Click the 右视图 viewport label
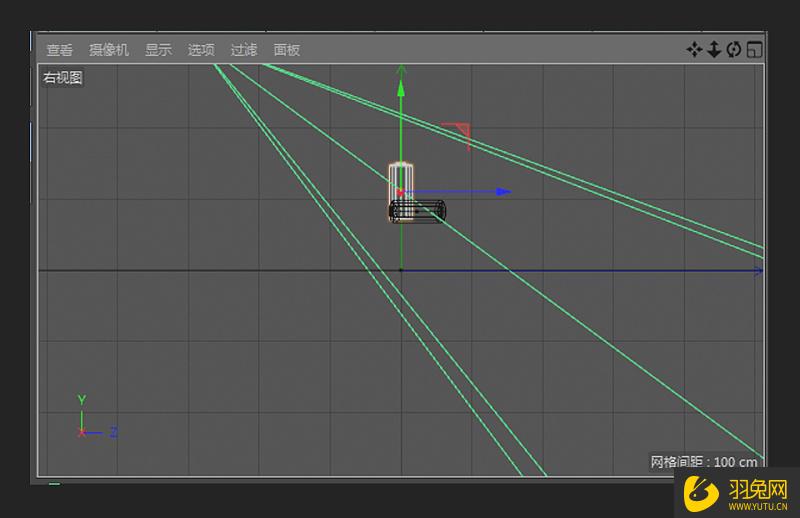Viewport: 800px width, 518px height. (63, 78)
